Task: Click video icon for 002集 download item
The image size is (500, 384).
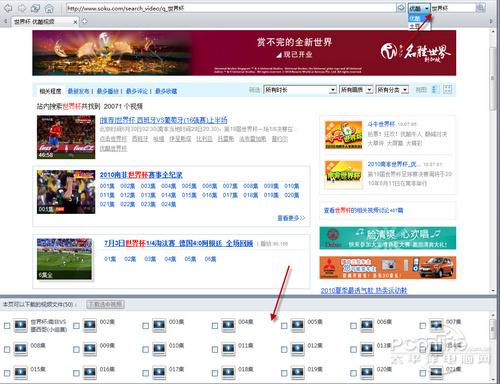Action: (x=90, y=325)
